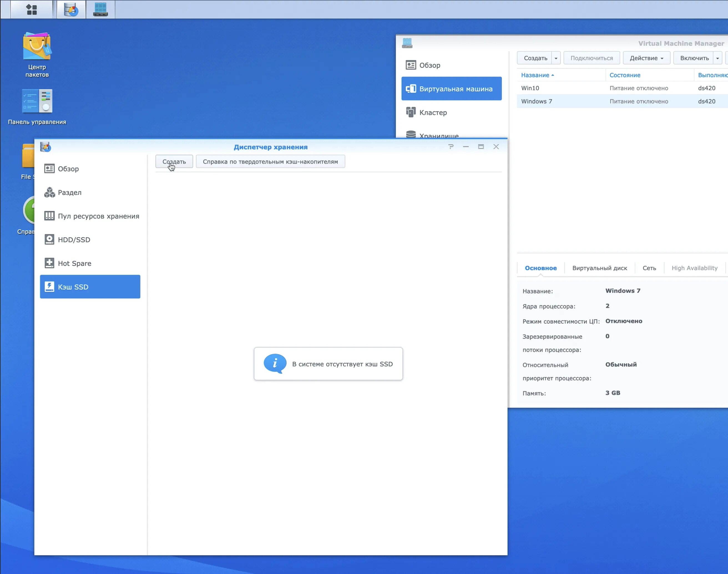The height and width of the screenshot is (574, 728).
Task: Open Кластер section in VM Manager
Action: pyautogui.click(x=433, y=113)
